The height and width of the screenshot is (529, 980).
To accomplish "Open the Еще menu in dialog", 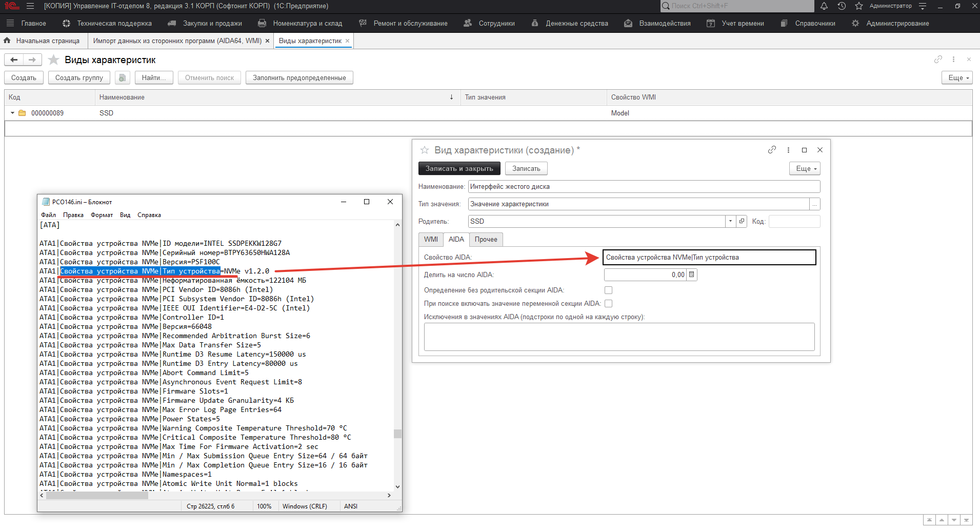I will 805,169.
